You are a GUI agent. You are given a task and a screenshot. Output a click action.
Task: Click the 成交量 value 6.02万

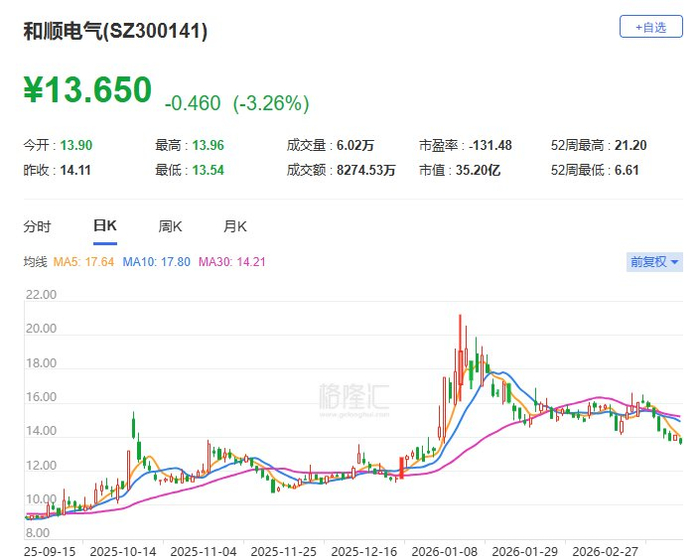click(x=355, y=145)
